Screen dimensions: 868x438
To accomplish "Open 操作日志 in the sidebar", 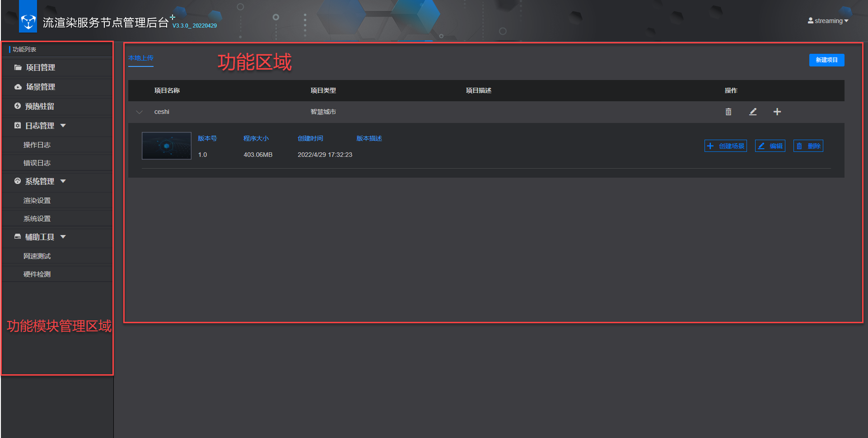I will 37,145.
